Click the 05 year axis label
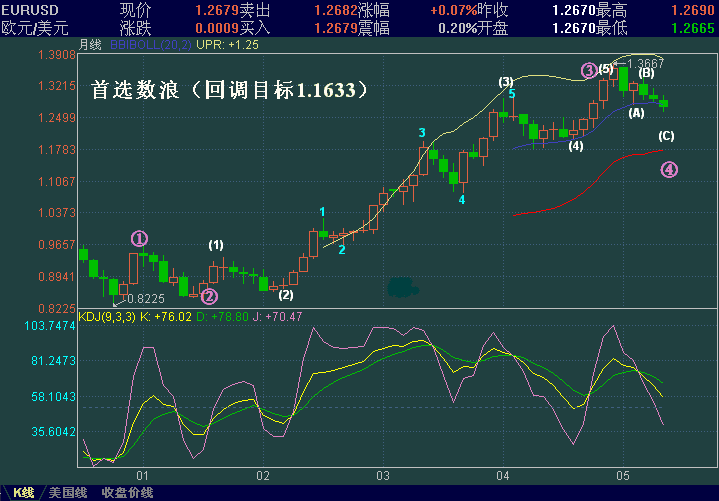This screenshot has height=501, width=719. pos(623,476)
